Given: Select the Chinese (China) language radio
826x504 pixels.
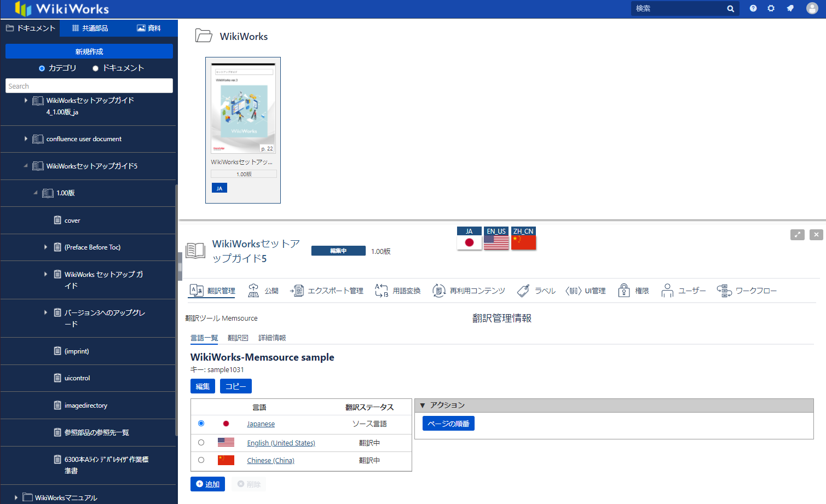Looking at the screenshot, I should [201, 460].
